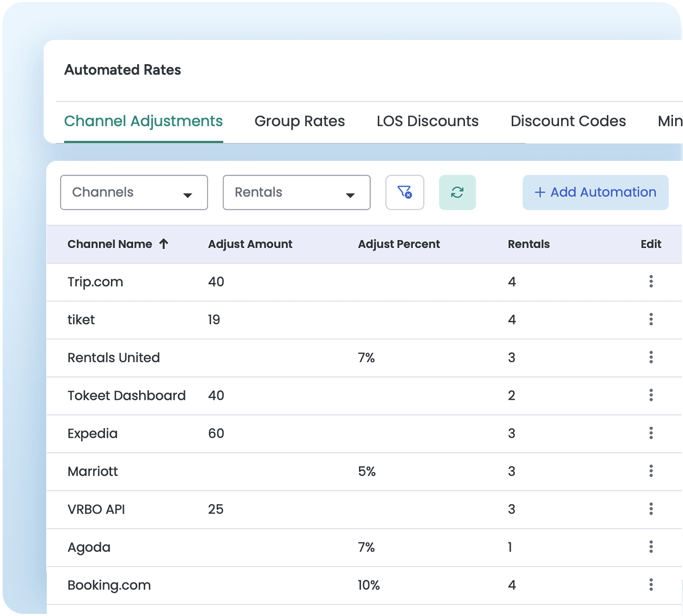This screenshot has height=616, width=683.
Task: Open the edit menu for Marriott row
Action: (651, 471)
